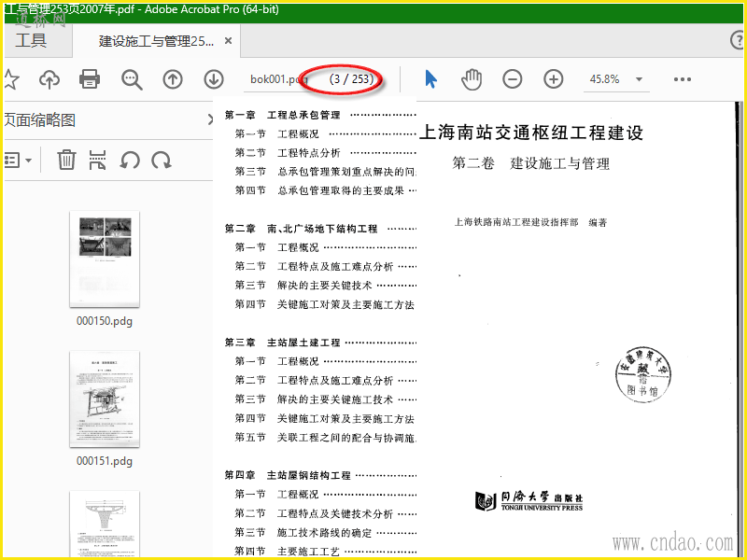Image resolution: width=747 pixels, height=560 pixels.
Task: Go to next page arrow
Action: [x=214, y=79]
